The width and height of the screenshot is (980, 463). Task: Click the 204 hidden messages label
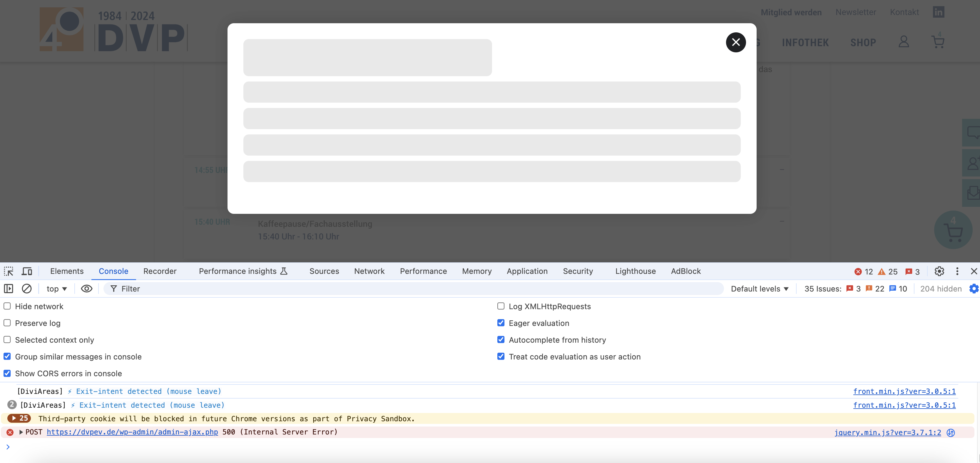click(941, 289)
